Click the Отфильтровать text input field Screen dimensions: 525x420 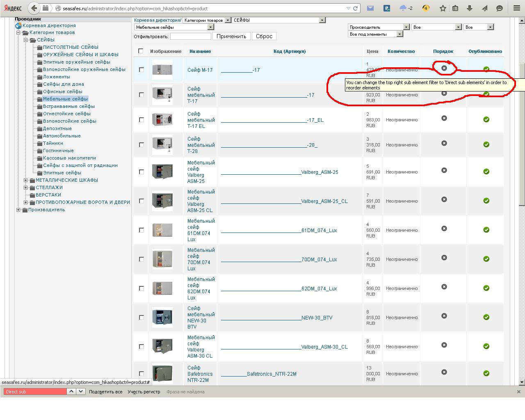[190, 36]
